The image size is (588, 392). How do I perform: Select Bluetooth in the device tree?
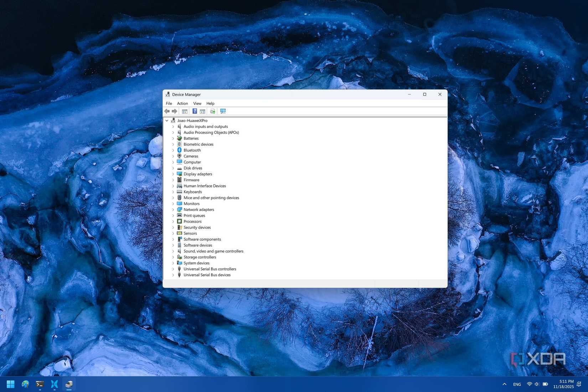point(192,150)
